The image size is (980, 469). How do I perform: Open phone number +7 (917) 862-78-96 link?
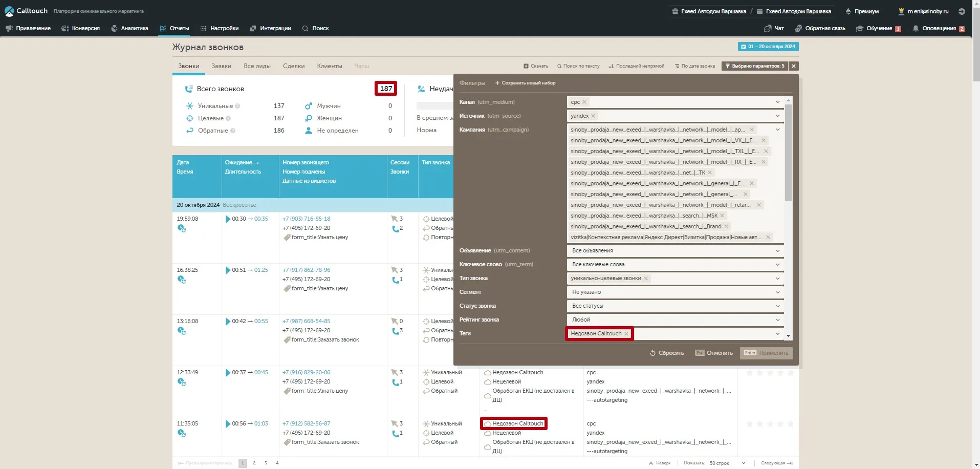pos(306,270)
